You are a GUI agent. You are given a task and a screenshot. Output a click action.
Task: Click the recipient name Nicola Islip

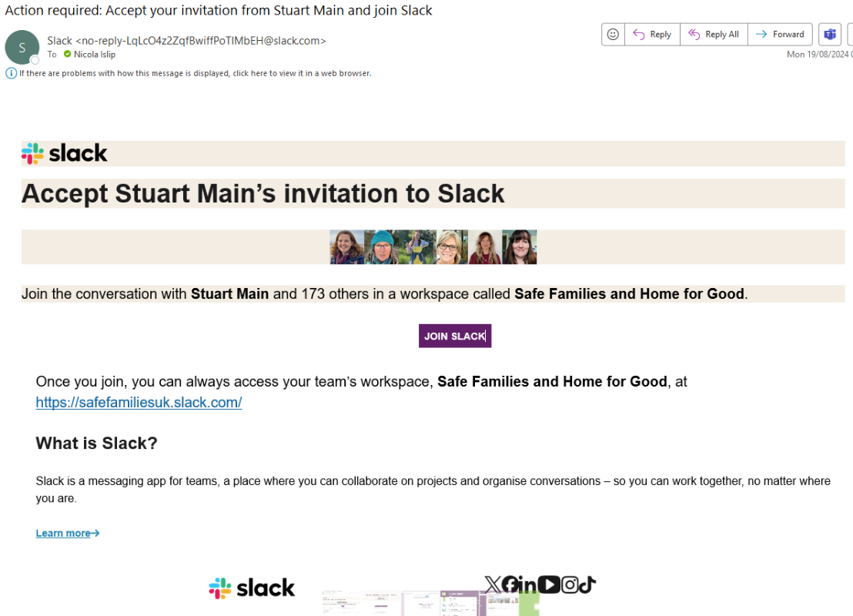pos(96,55)
